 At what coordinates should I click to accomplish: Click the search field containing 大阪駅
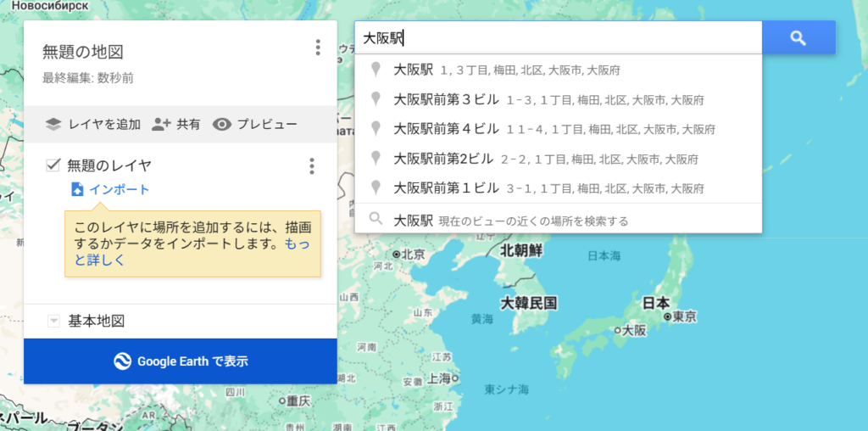pos(558,37)
